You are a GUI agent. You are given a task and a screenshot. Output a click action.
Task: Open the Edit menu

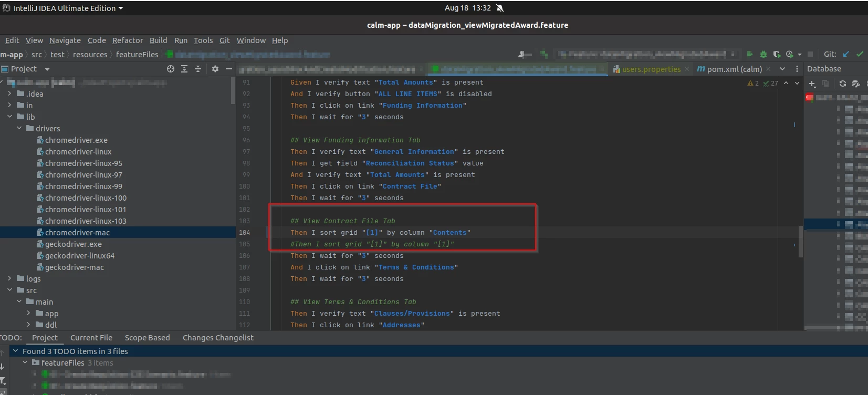click(12, 40)
